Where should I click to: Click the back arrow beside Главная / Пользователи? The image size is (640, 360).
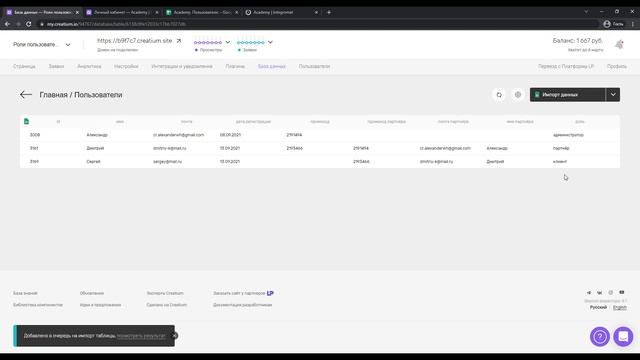[26, 95]
